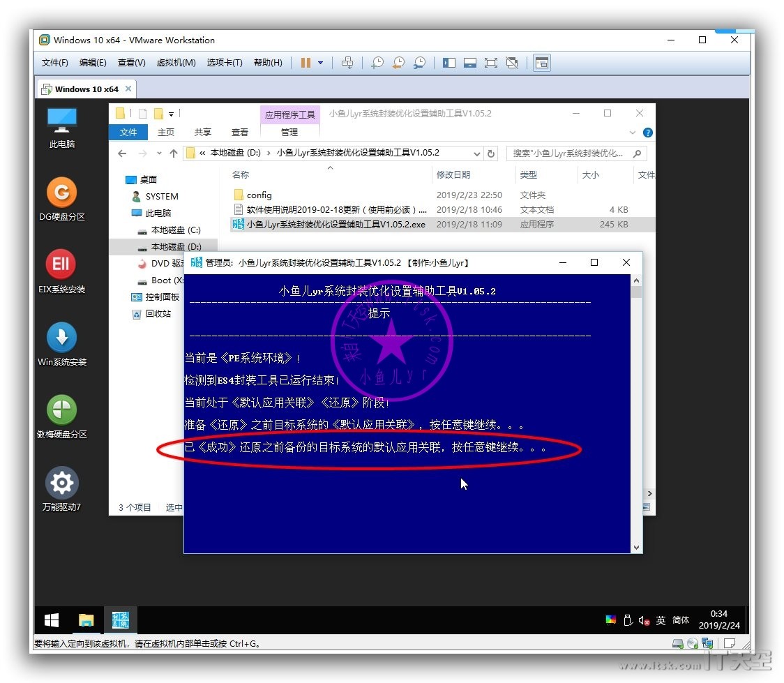
Task: Open the 管理 application tools tab
Action: [289, 132]
